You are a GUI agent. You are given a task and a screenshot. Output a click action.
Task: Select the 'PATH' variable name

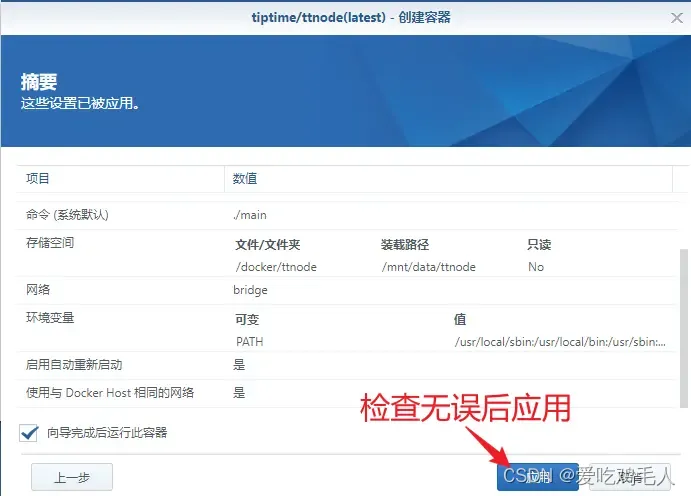(249, 342)
